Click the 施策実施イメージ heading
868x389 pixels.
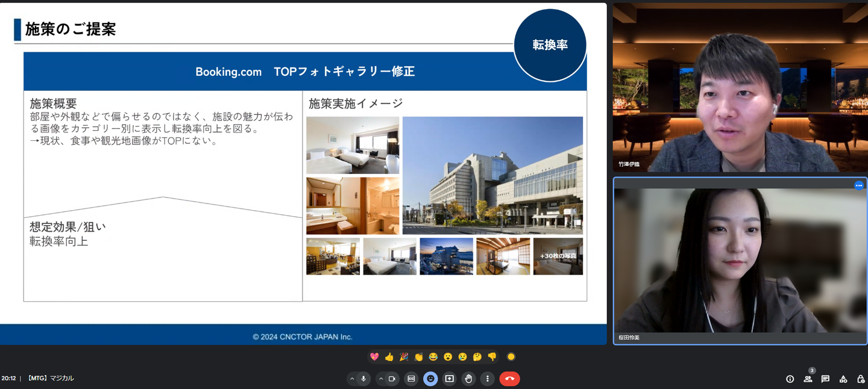click(x=356, y=104)
